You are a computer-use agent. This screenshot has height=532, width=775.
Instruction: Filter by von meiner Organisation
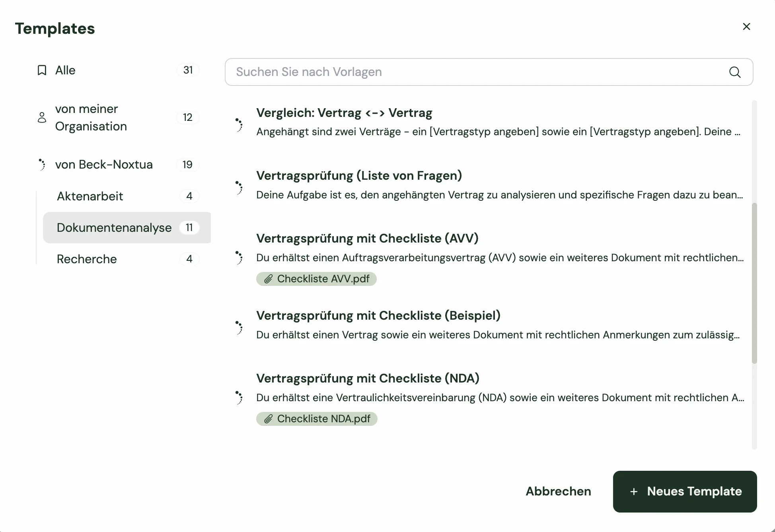91,118
